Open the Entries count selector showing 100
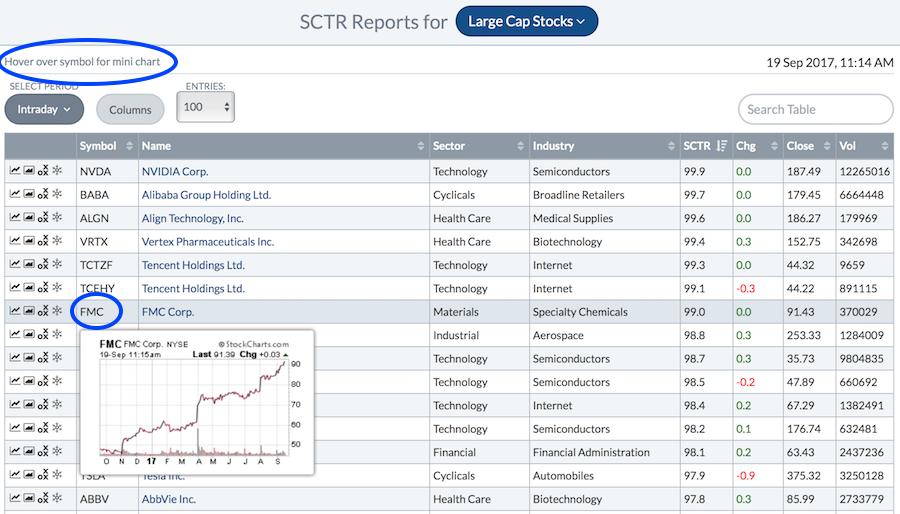Image resolution: width=900 pixels, height=514 pixels. coord(205,107)
